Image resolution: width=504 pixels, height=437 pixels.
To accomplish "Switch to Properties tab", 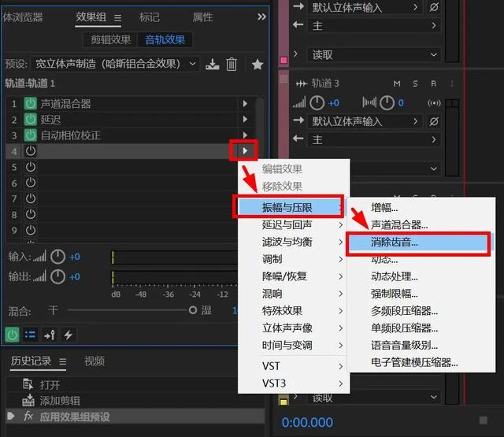I will pos(202,17).
